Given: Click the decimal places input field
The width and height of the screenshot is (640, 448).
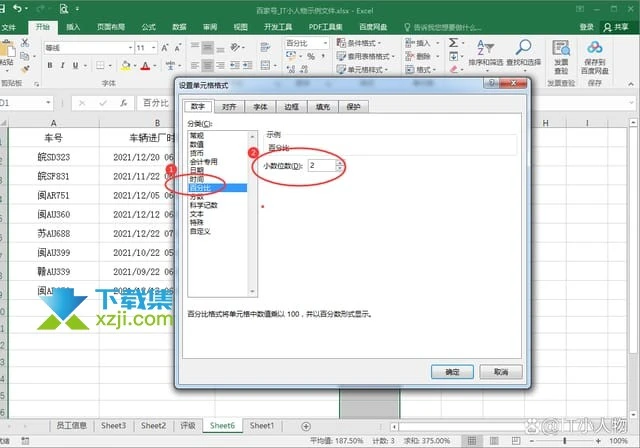Looking at the screenshot, I should 322,165.
